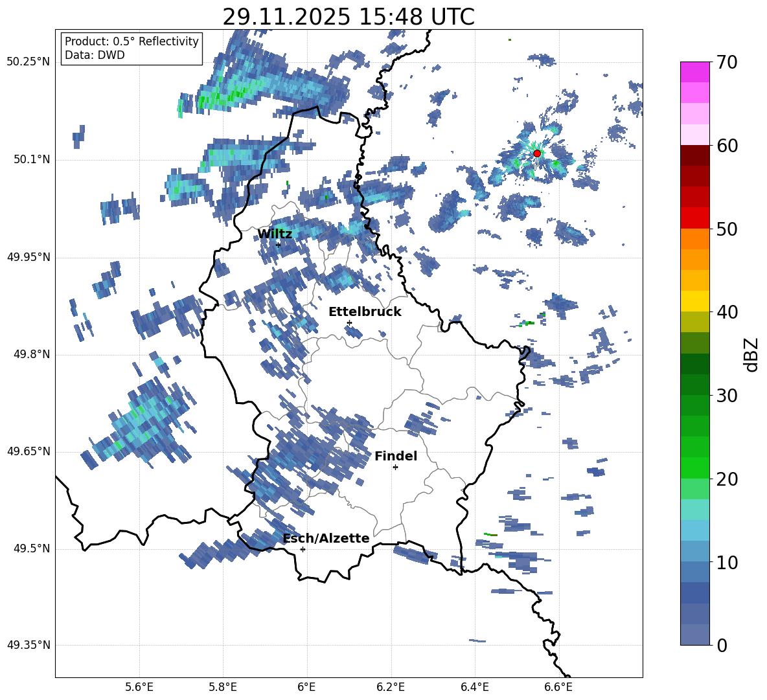Click the 6.2°E longitude label

pyautogui.click(x=391, y=688)
